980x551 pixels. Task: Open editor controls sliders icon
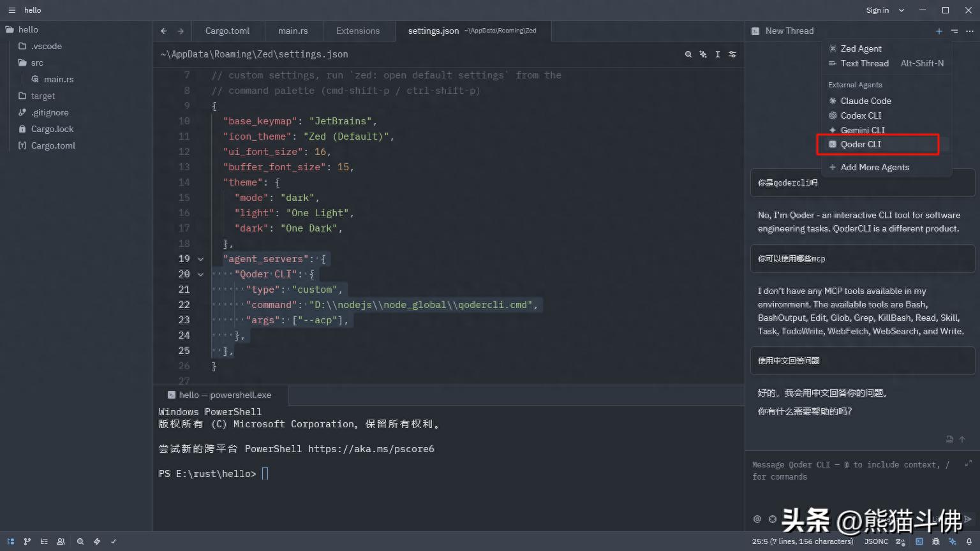pos(732,54)
